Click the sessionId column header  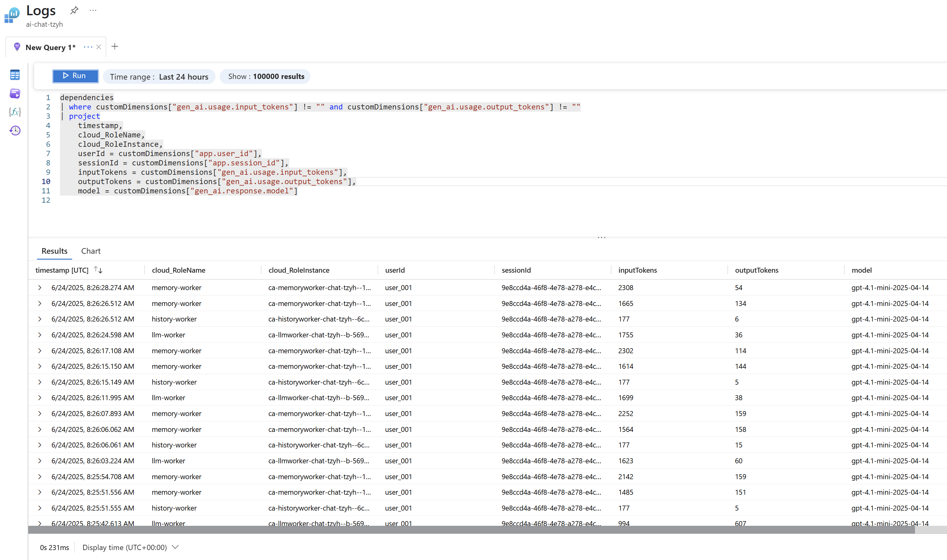click(x=516, y=270)
